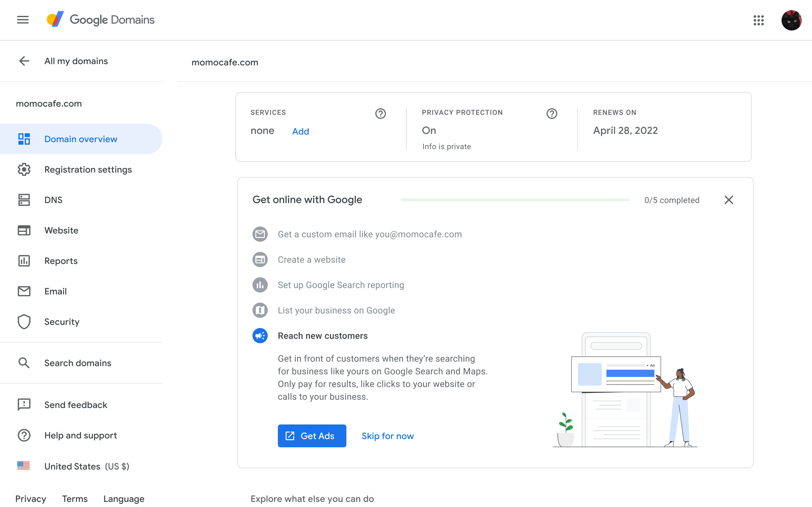This screenshot has width=812, height=507.
Task: Select Website from the sidebar
Action: tap(81, 230)
